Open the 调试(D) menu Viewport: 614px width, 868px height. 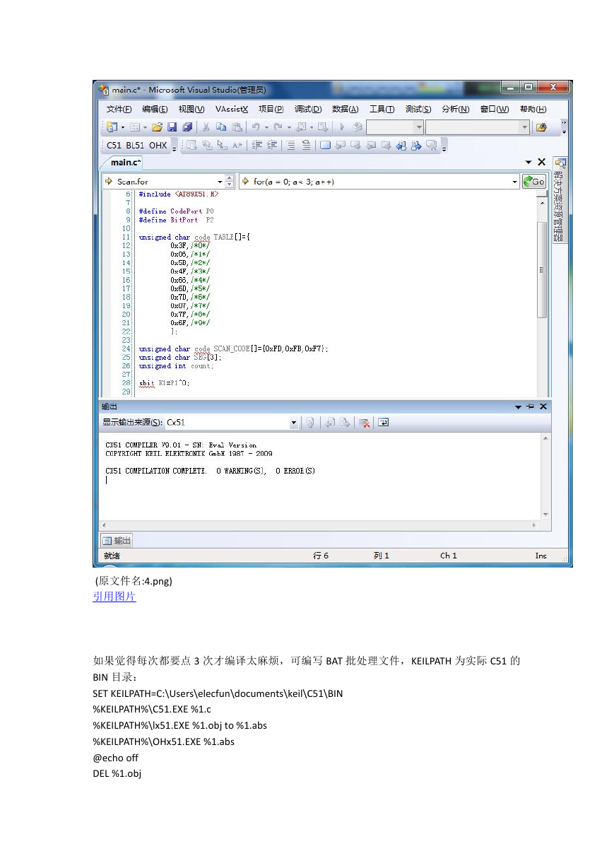[x=308, y=109]
